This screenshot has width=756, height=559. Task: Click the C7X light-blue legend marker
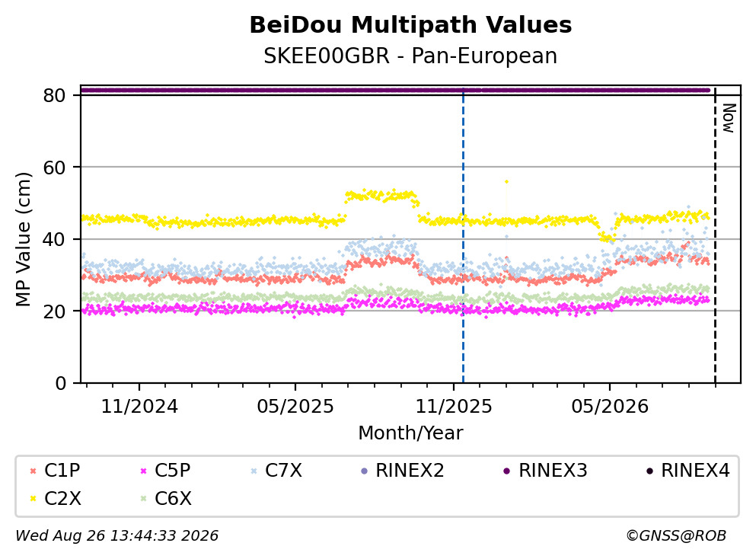point(254,471)
